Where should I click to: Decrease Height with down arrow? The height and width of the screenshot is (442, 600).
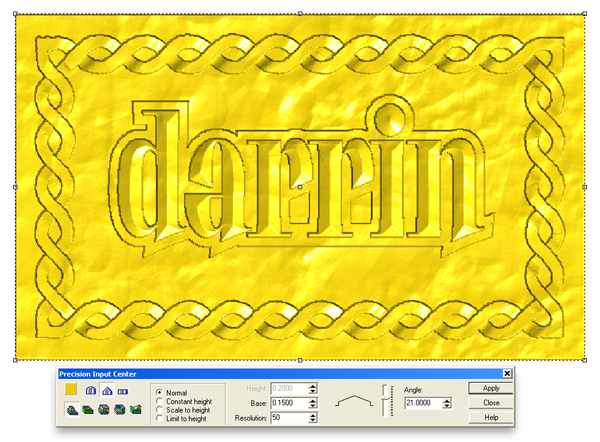pyautogui.click(x=313, y=391)
